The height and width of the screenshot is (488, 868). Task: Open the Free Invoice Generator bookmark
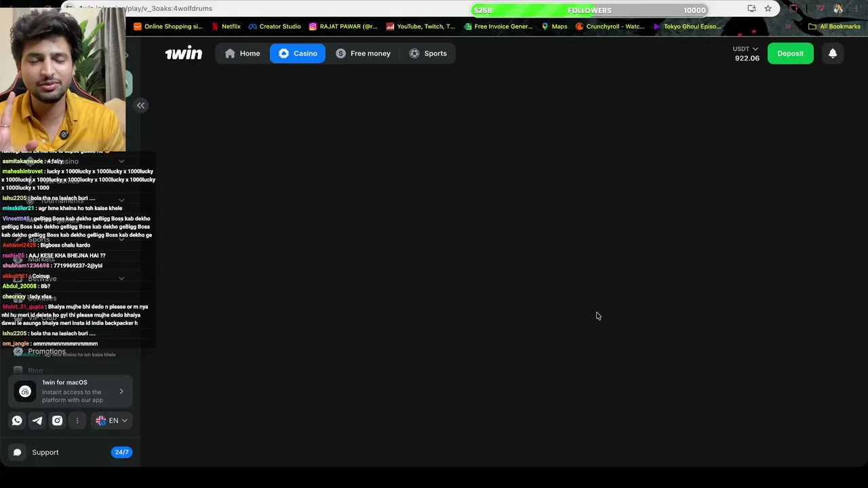tap(498, 26)
